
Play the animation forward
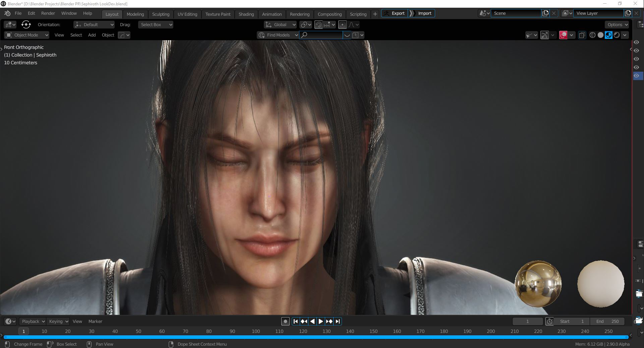(x=321, y=322)
